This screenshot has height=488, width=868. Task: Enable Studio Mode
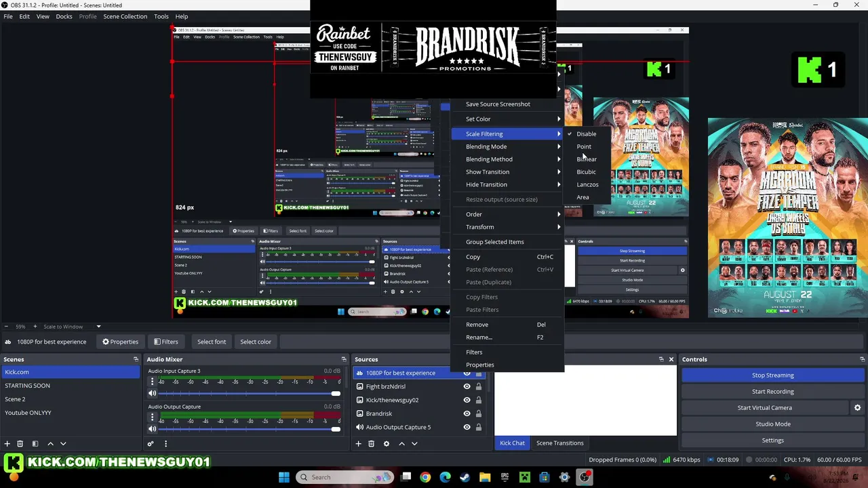coord(772,424)
